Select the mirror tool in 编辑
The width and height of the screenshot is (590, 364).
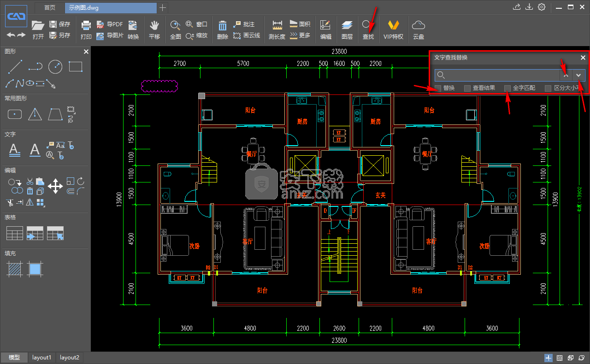click(30, 202)
